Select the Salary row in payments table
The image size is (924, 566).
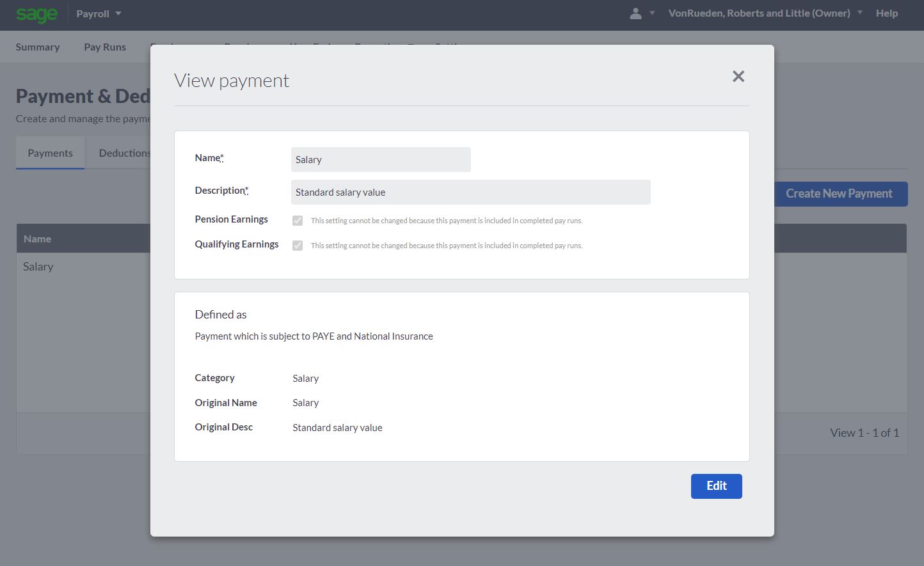pyautogui.click(x=38, y=267)
